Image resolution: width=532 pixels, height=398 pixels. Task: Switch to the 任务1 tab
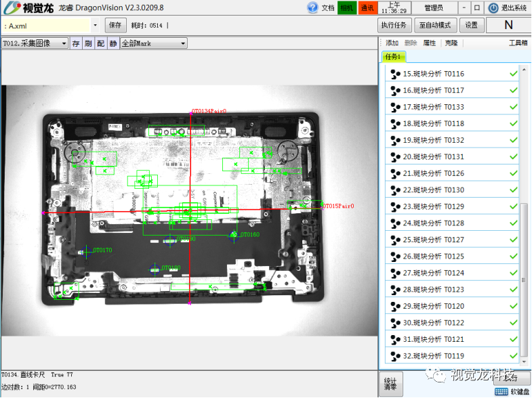[394, 57]
